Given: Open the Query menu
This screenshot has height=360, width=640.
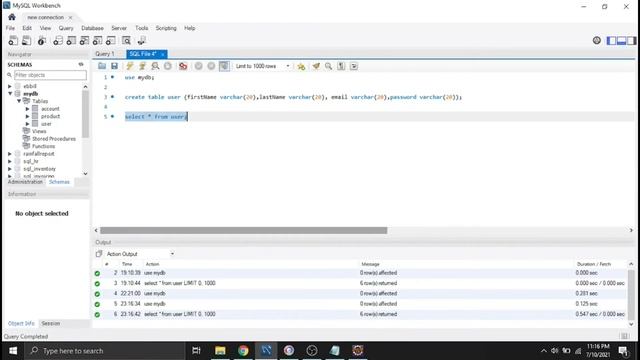Looking at the screenshot, I should point(66,28).
